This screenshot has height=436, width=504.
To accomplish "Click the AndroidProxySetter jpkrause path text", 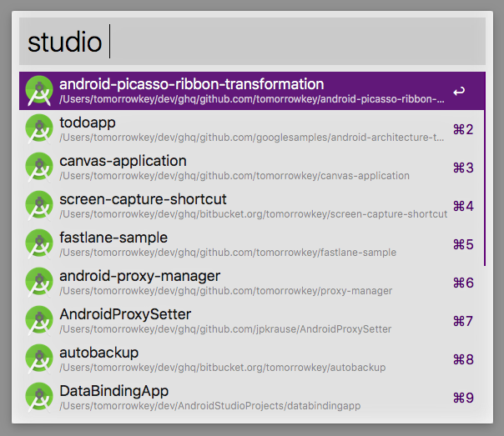I will click(225, 329).
